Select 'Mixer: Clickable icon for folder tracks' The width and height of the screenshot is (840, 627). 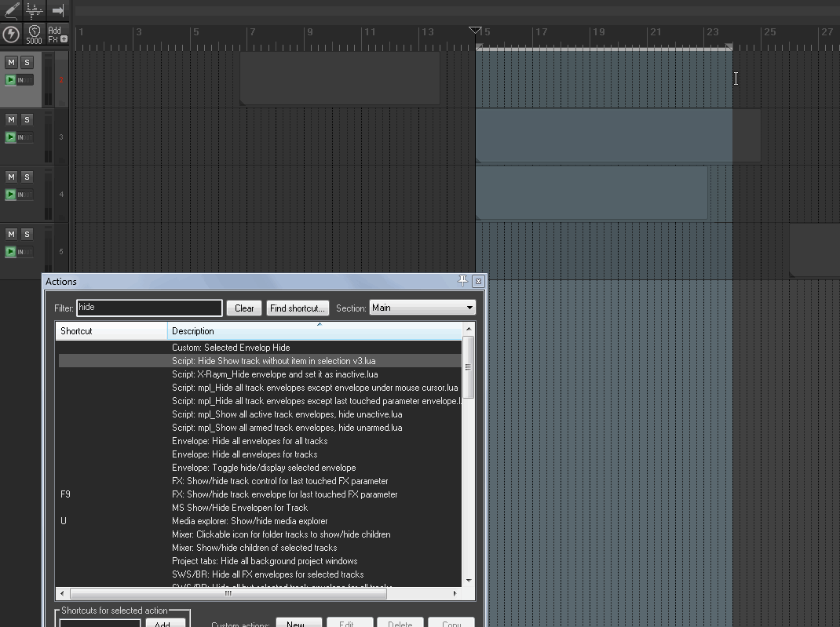click(260, 534)
